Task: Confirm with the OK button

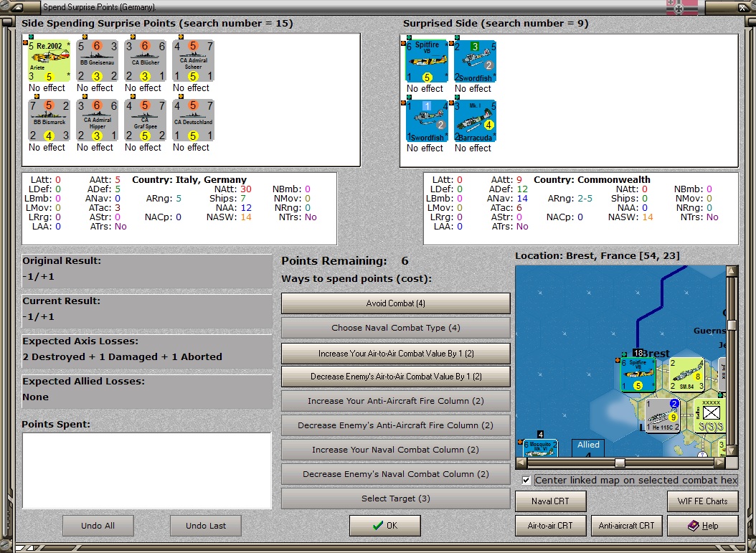Action: tap(385, 526)
